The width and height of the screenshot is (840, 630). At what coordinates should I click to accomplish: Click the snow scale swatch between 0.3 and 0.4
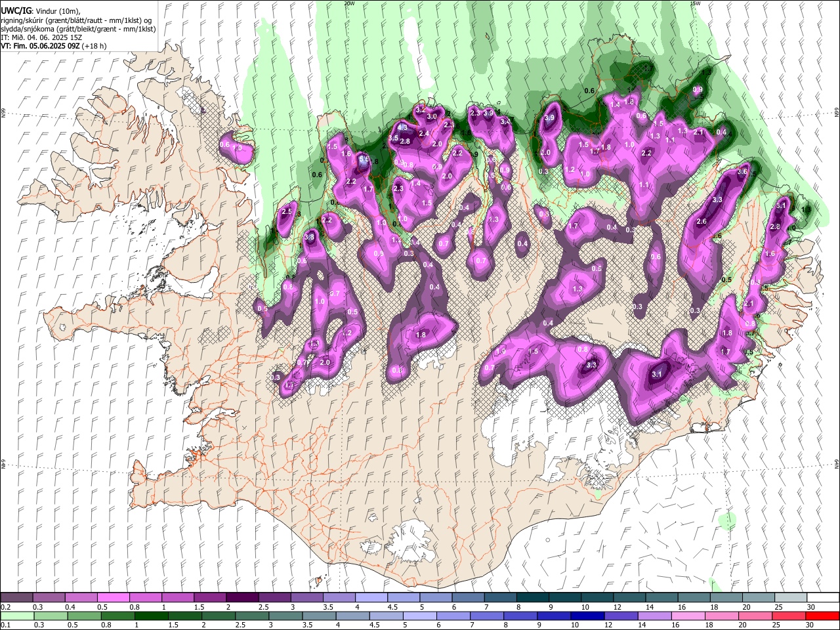49,598
